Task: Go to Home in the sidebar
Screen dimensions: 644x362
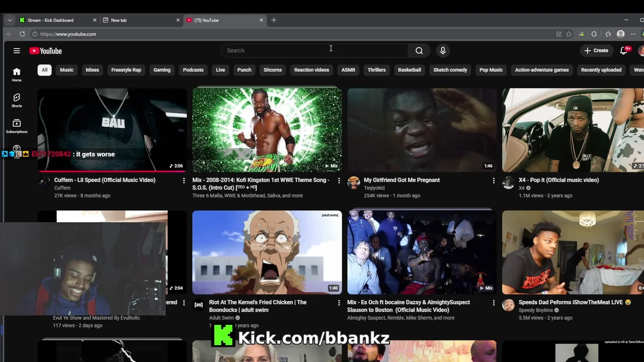Action: point(17,74)
